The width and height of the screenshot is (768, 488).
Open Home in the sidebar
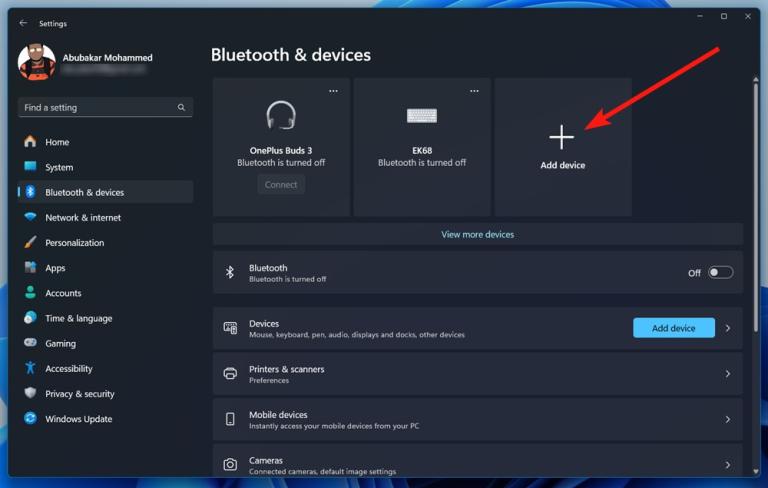click(105, 142)
